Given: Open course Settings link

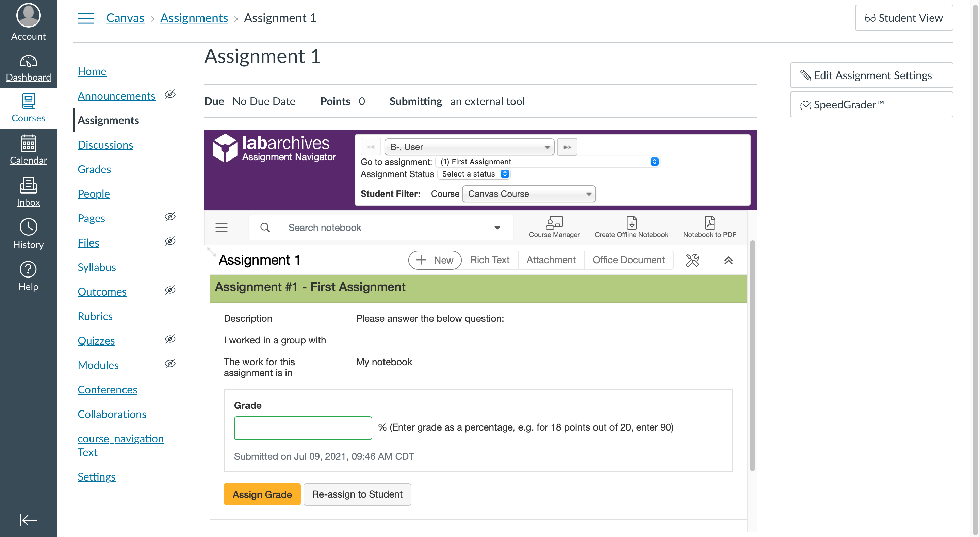Looking at the screenshot, I should [97, 476].
